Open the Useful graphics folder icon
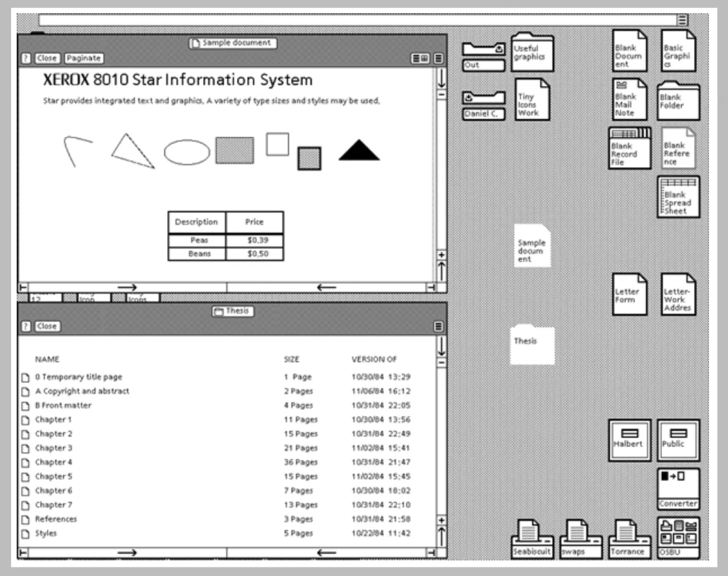The height and width of the screenshot is (576, 728). (532, 53)
